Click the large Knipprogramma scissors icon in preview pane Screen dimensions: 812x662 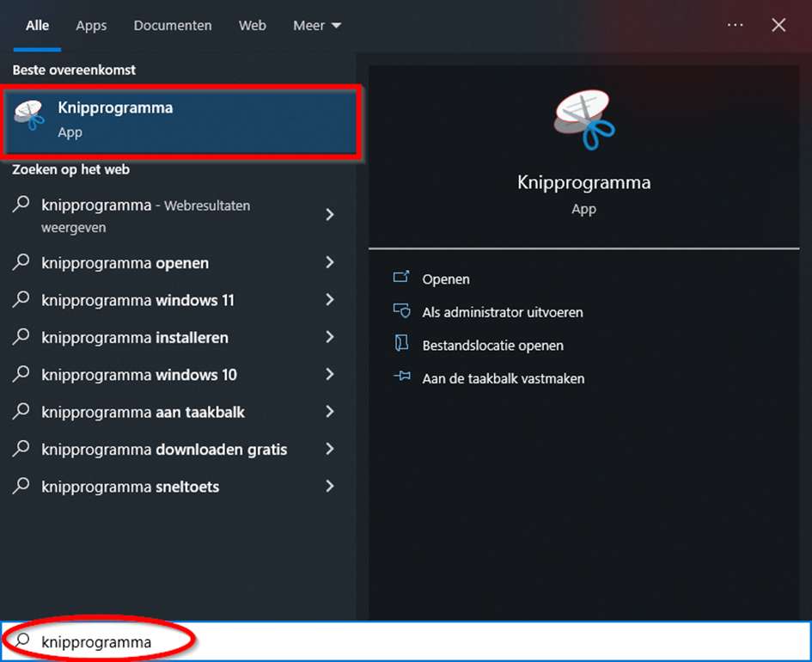point(584,120)
